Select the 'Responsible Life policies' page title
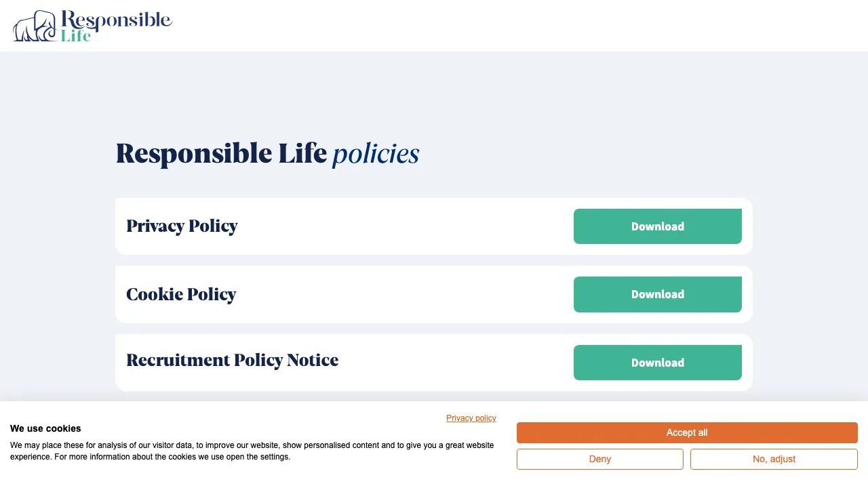Image resolution: width=868 pixels, height=488 pixels. 268,153
